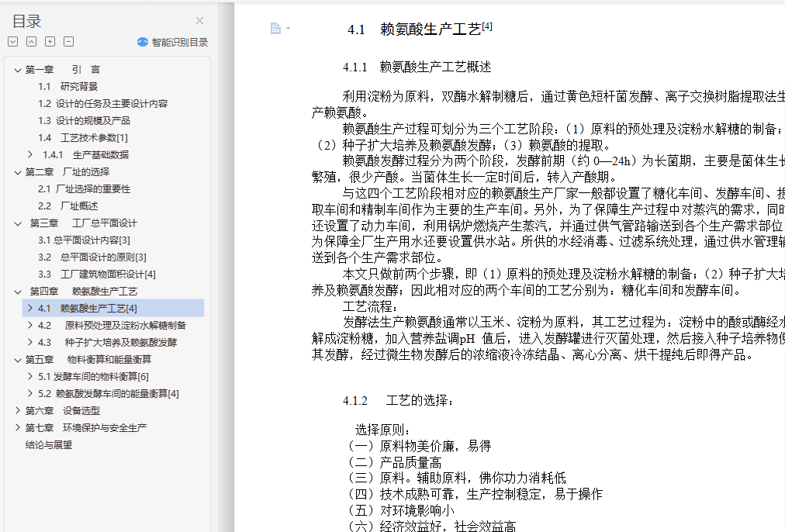Image resolution: width=785 pixels, height=532 pixels.
Task: Click 第六章 设备选型 chapter title
Action: (x=63, y=411)
